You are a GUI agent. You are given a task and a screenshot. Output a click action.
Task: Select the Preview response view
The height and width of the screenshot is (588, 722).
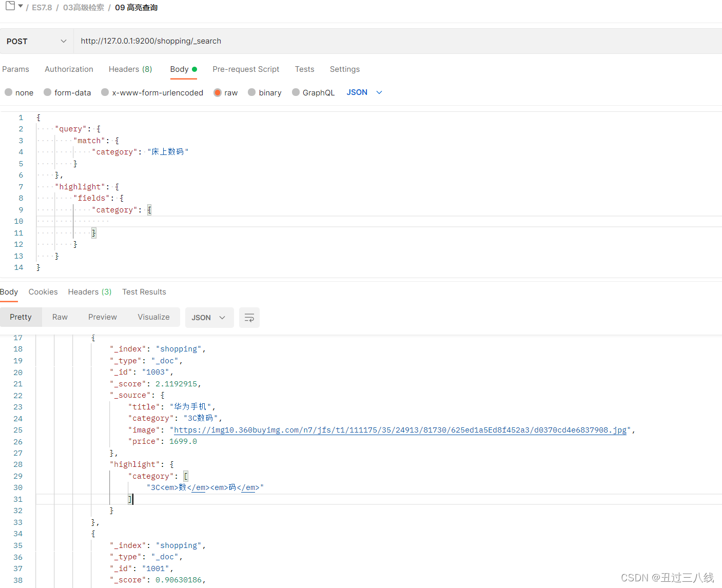click(103, 317)
